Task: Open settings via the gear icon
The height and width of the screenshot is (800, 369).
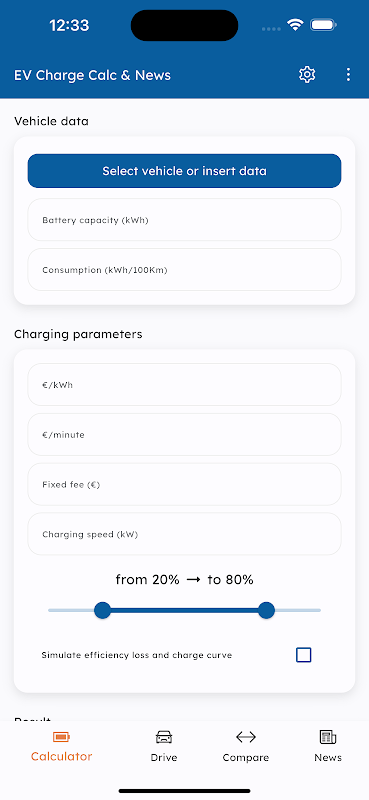Action: coord(307,74)
